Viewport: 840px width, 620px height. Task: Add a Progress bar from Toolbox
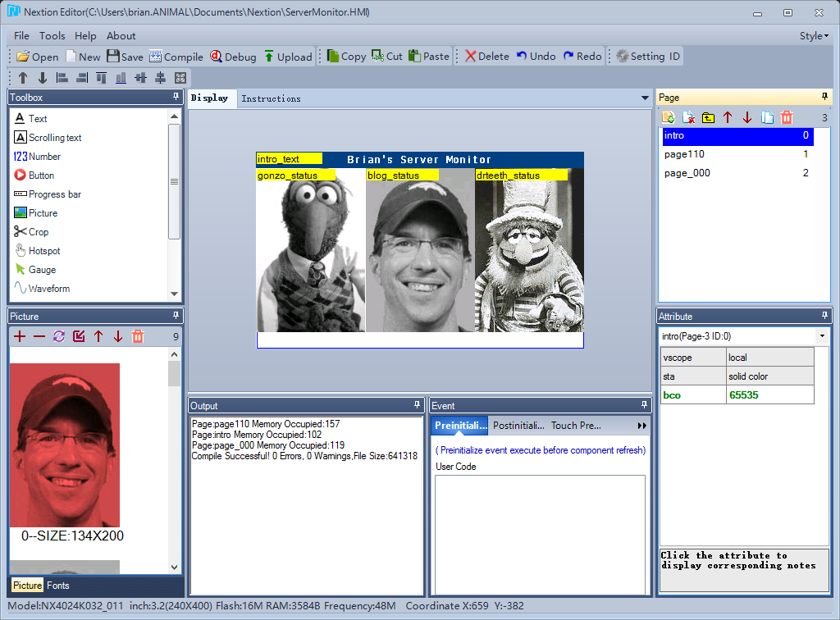(48, 194)
